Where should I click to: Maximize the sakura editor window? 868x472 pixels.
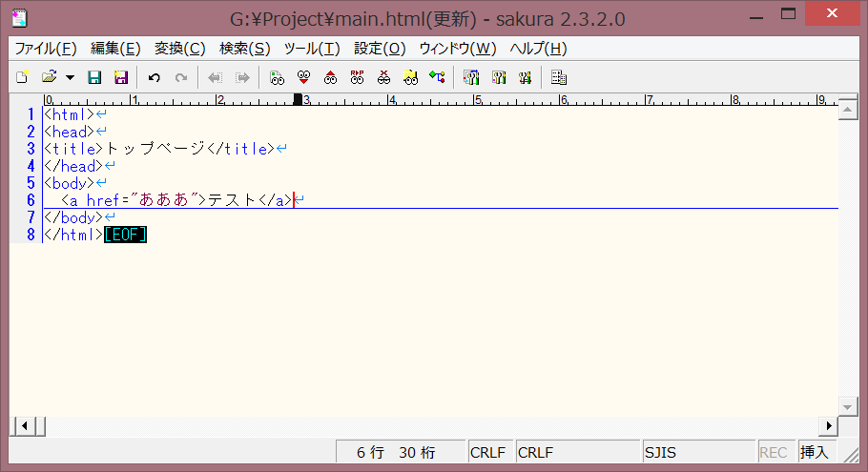(x=788, y=14)
